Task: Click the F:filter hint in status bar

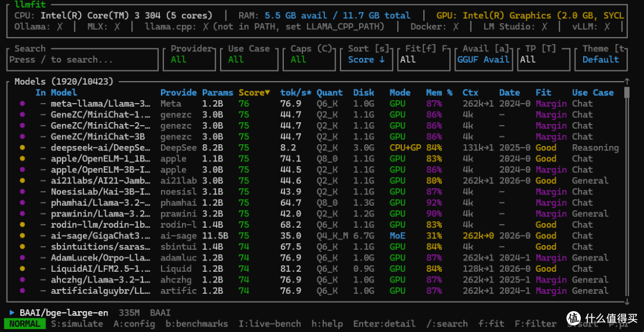Action: 535,324
